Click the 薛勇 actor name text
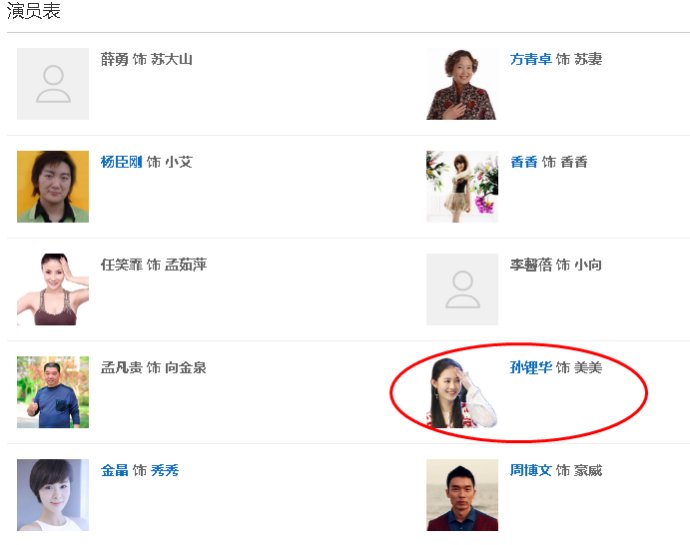The width and height of the screenshot is (690, 545). (x=114, y=60)
